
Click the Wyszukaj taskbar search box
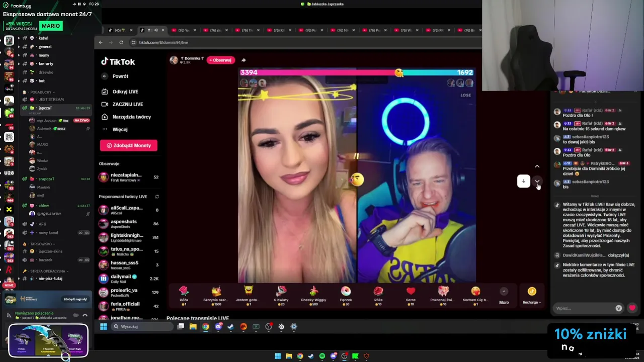coord(141,326)
